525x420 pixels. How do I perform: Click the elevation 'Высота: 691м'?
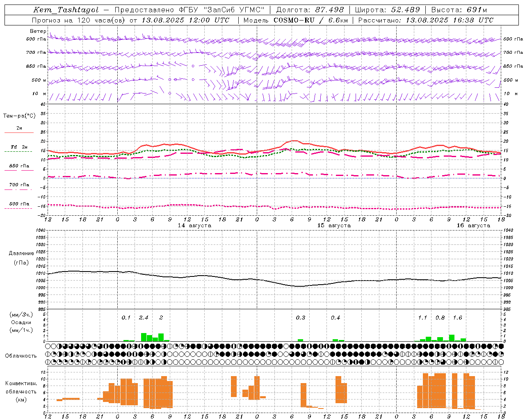click(x=459, y=10)
